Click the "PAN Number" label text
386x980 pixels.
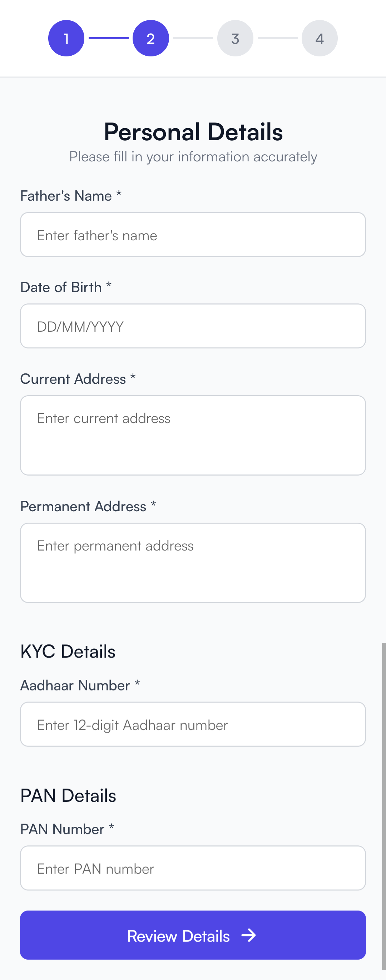click(x=63, y=829)
